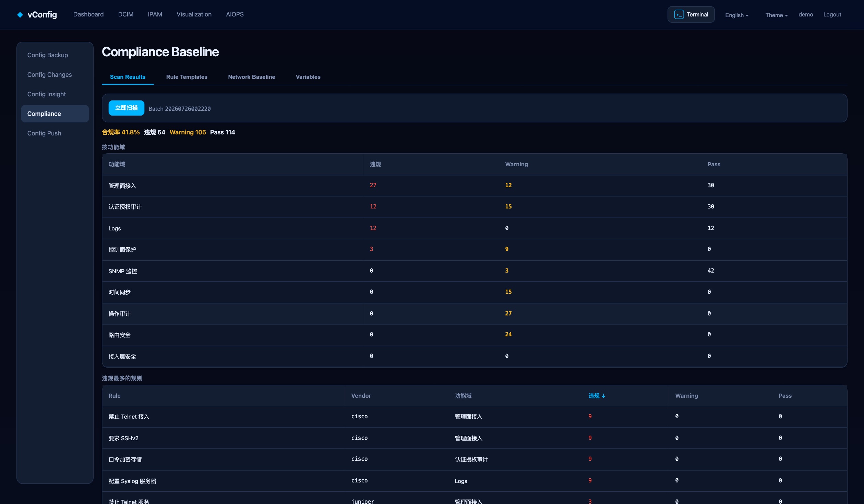Screen dimensions: 864x504
Task: Click violation count 27 for 管理面接入
Action: (373, 185)
